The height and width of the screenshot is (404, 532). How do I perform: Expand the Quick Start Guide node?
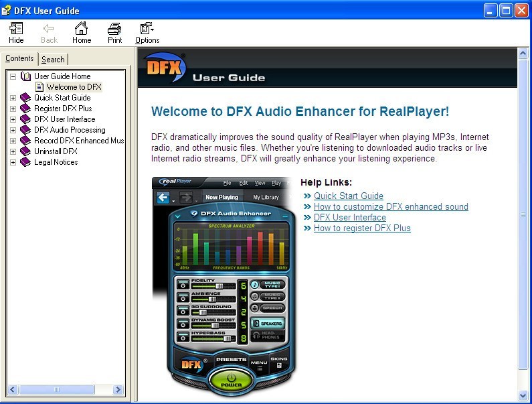(x=13, y=98)
